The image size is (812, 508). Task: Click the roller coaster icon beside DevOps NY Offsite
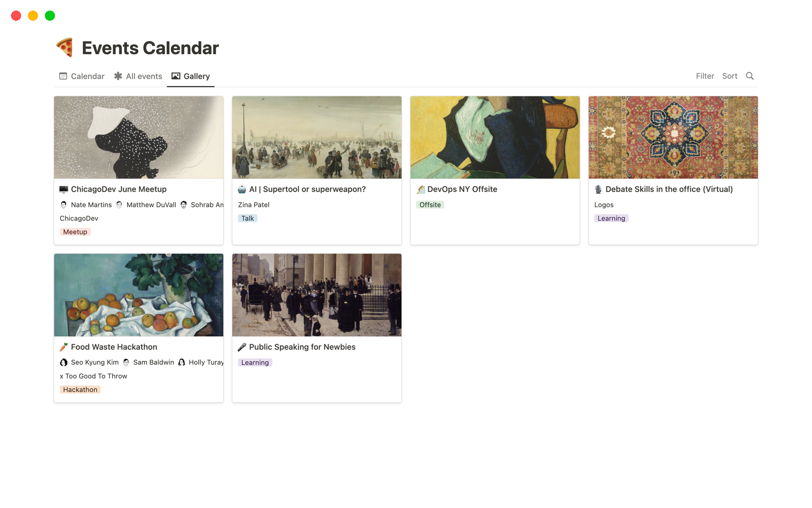coord(420,189)
